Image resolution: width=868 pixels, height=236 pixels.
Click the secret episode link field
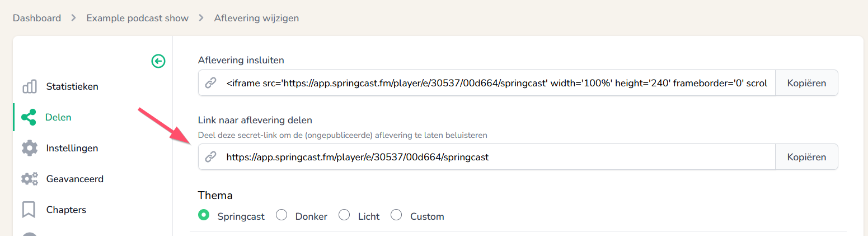(486, 157)
